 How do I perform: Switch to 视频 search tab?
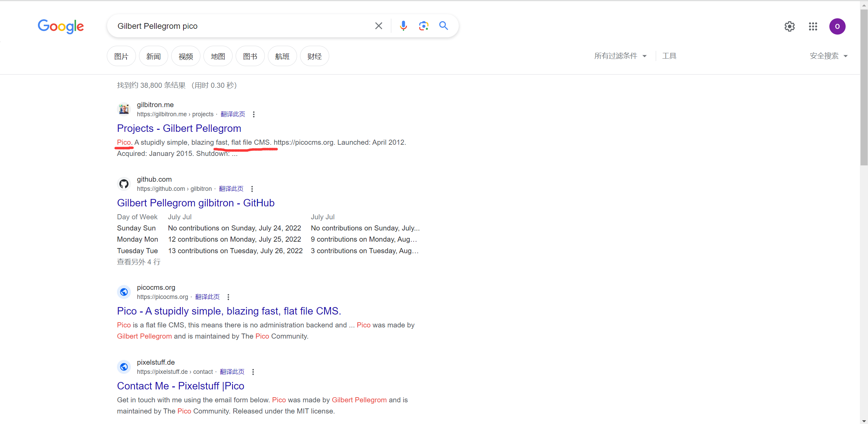coord(185,56)
